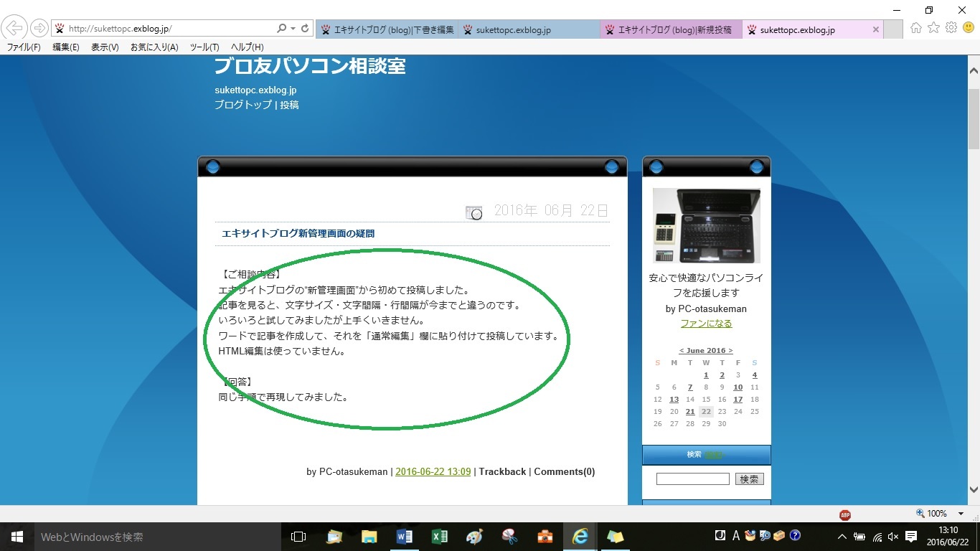Image resolution: width=980 pixels, height=551 pixels.
Task: Open Comments(0) link
Action: tap(565, 471)
